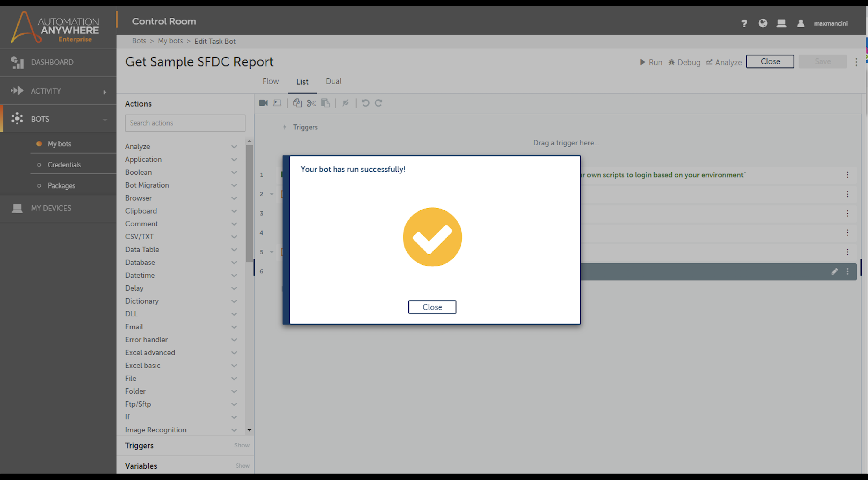This screenshot has width=868, height=480.
Task: Click the paste toolbar icon
Action: tap(325, 103)
